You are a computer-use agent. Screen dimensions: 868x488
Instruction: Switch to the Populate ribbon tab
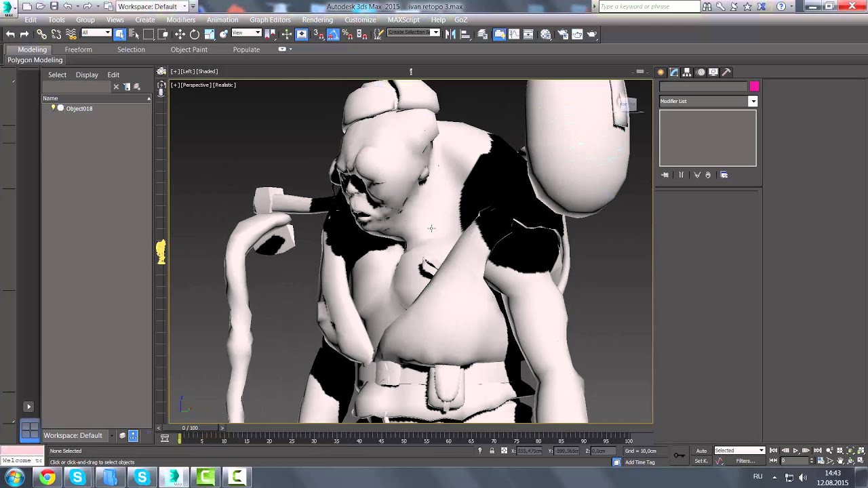click(246, 49)
